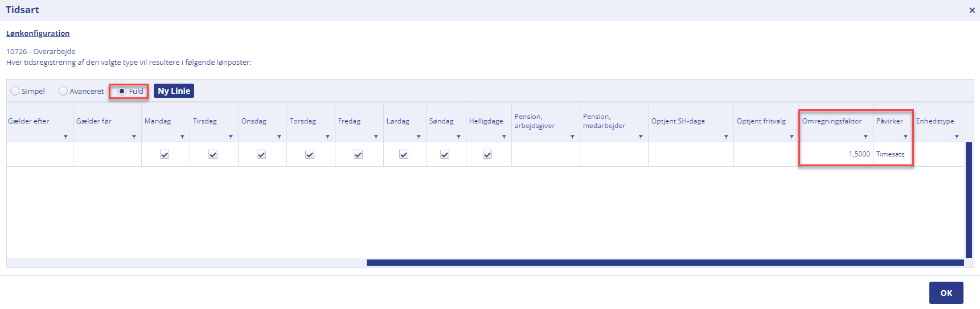The image size is (980, 309).
Task: Open filter icon on Påvirker column
Action: pyautogui.click(x=905, y=137)
